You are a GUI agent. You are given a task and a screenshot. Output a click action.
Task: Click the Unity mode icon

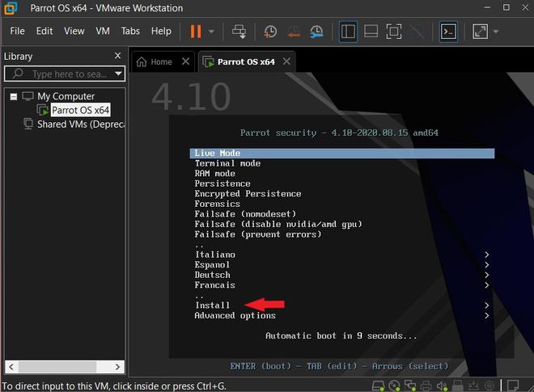(x=417, y=32)
